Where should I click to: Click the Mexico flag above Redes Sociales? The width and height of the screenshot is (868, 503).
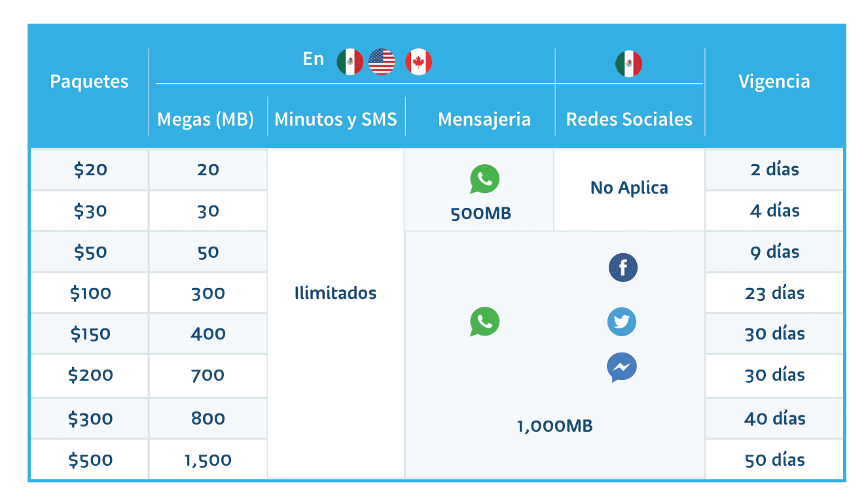click(629, 63)
